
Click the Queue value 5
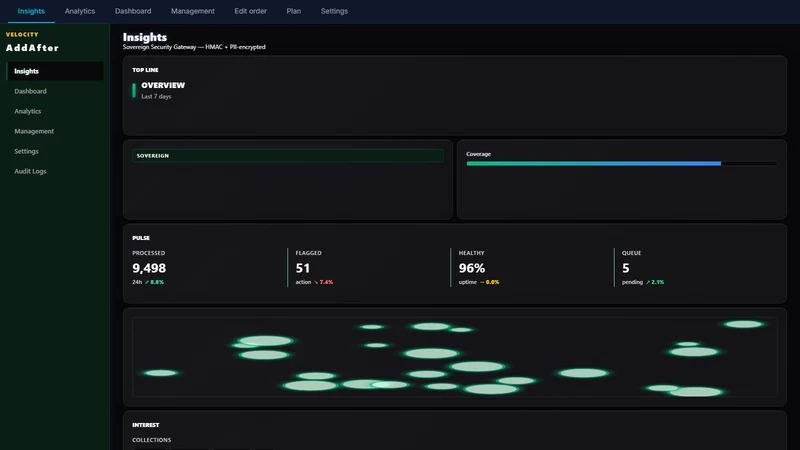[x=626, y=268]
